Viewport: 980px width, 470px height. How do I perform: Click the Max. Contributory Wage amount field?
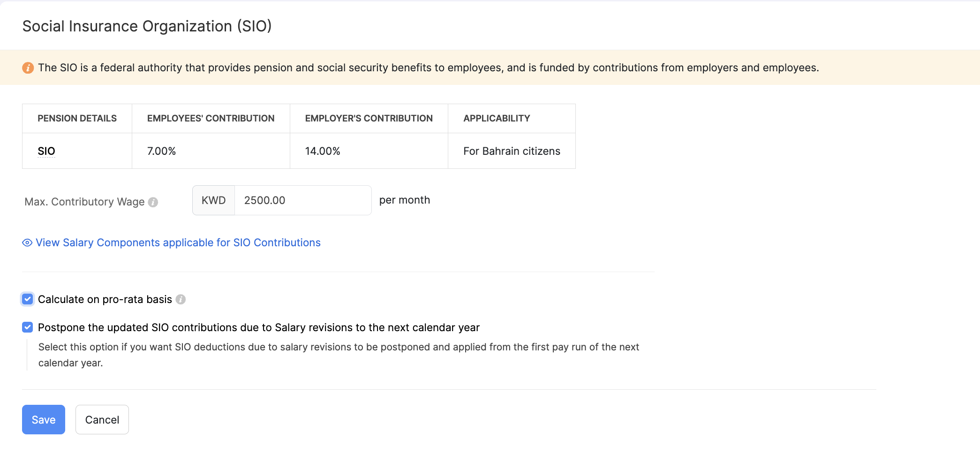[x=302, y=200]
